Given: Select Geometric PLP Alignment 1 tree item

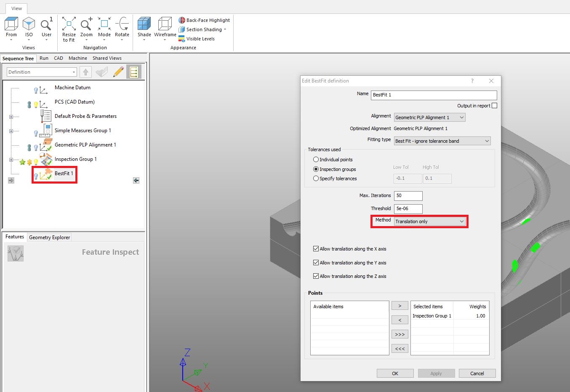Looking at the screenshot, I should coord(85,145).
